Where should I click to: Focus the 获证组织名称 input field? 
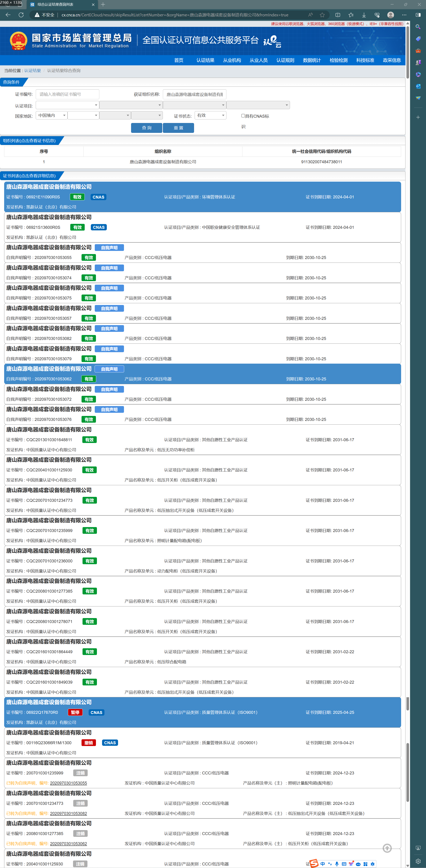(194, 94)
